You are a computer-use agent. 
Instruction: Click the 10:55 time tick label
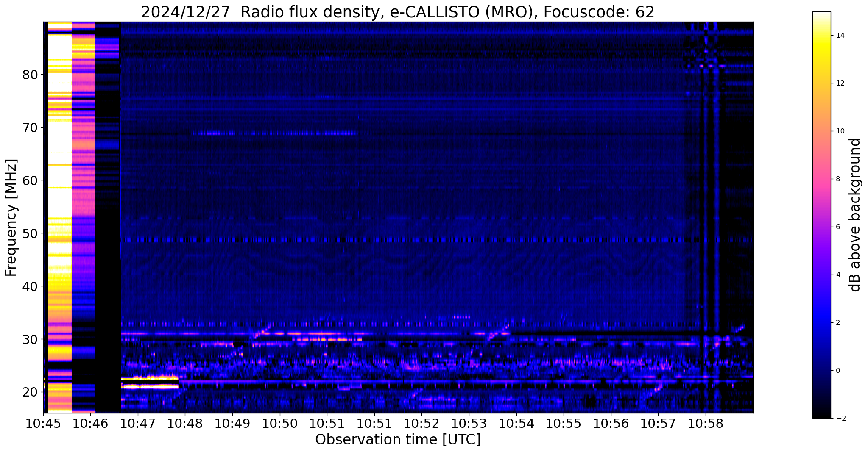click(564, 424)
